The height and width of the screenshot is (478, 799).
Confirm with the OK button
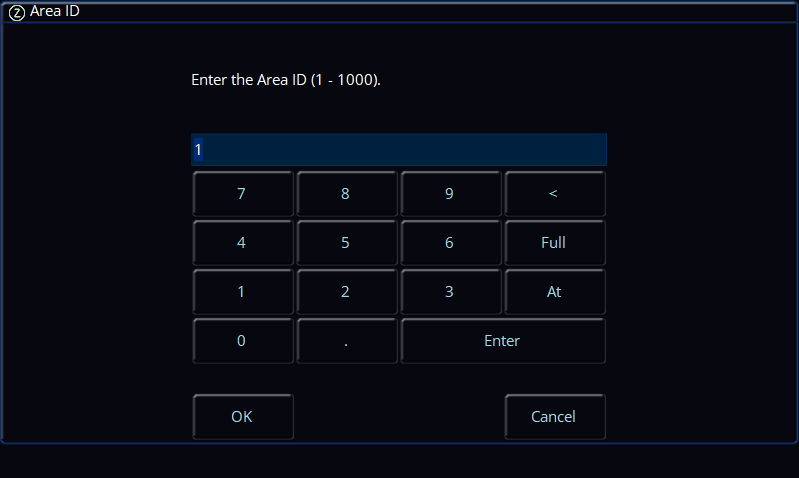[243, 416]
